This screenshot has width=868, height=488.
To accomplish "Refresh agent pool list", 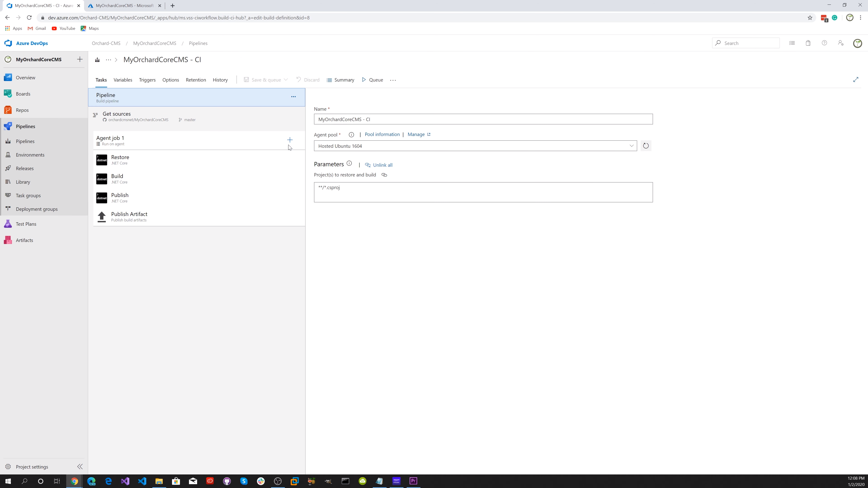I will pyautogui.click(x=646, y=146).
